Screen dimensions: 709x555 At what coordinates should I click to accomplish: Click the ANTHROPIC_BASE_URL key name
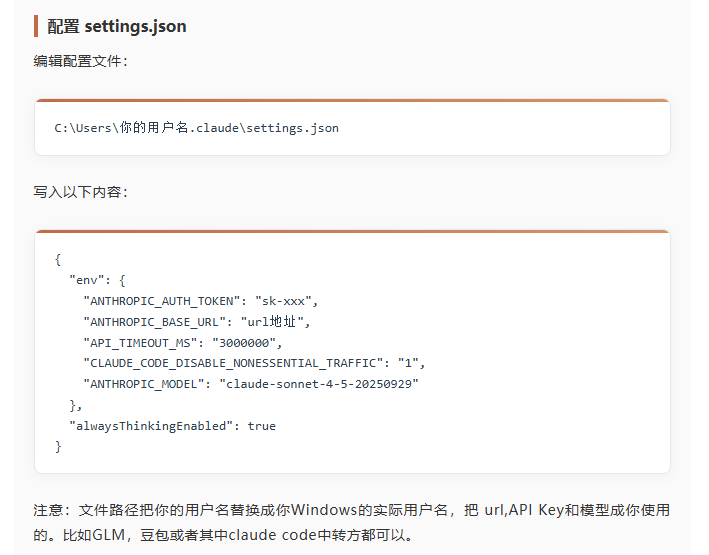156,321
